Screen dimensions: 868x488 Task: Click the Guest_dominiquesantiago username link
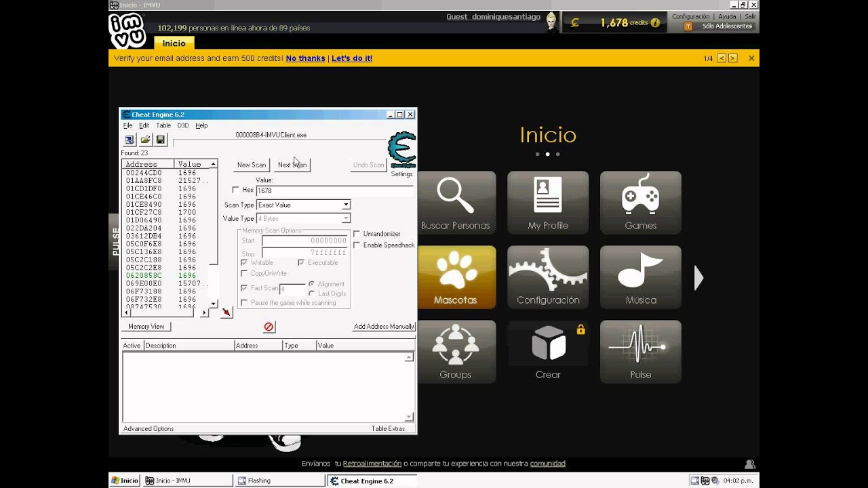coord(493,17)
